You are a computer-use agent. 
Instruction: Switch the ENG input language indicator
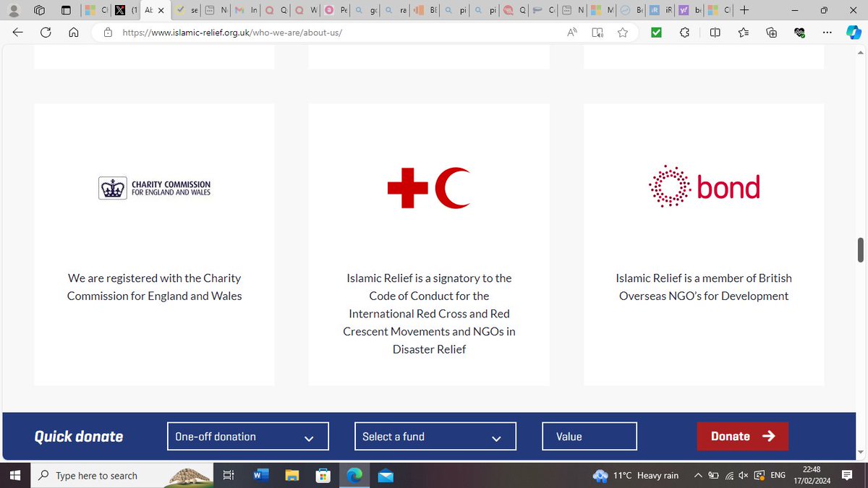pos(778,475)
